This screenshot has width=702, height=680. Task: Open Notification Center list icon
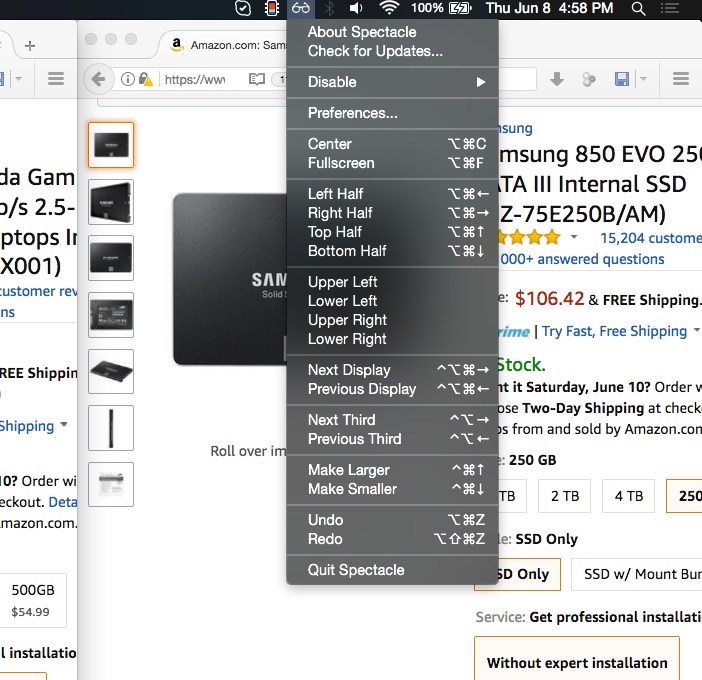[670, 8]
